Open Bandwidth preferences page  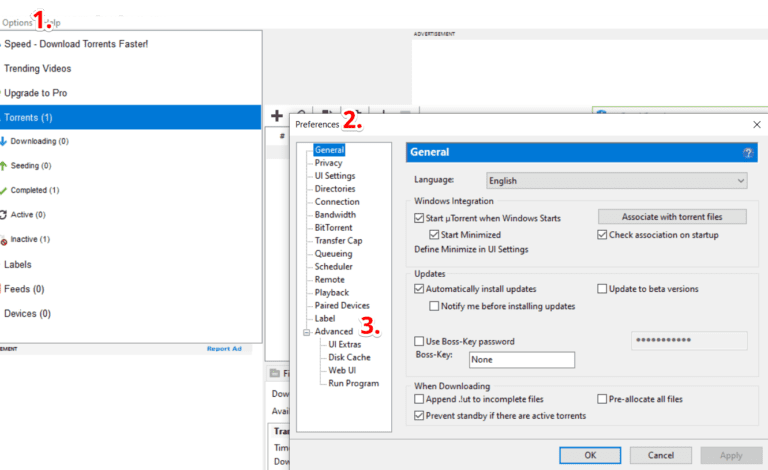click(x=336, y=214)
